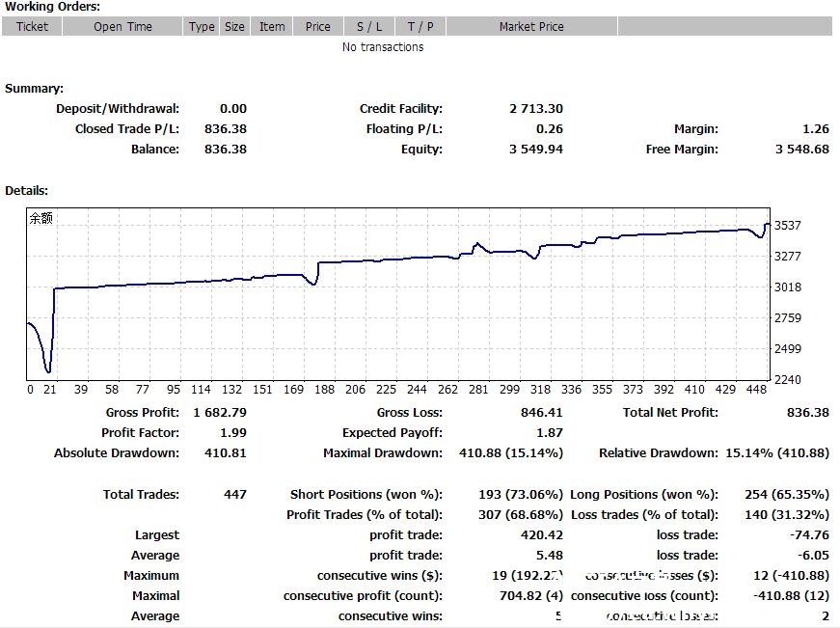The image size is (840, 628).
Task: Click the No transactions message
Action: click(383, 47)
